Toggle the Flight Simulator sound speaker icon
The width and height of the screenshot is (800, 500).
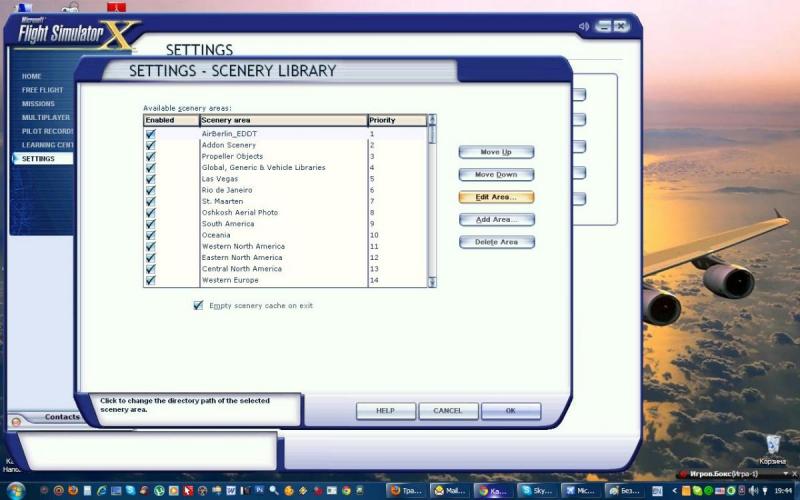584,26
